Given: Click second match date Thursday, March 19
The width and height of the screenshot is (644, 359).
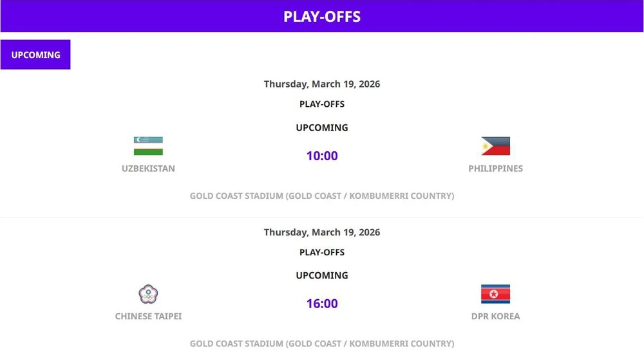Looking at the screenshot, I should 322,232.
